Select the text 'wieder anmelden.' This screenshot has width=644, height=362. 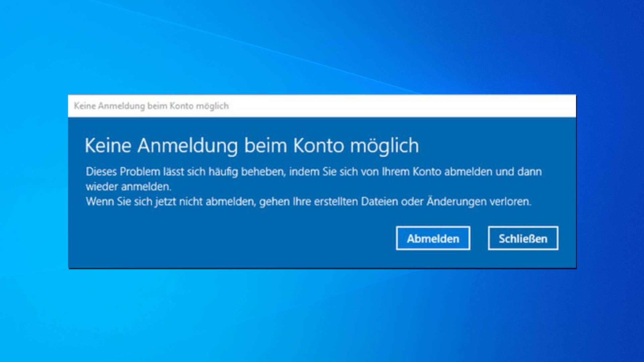128,187
